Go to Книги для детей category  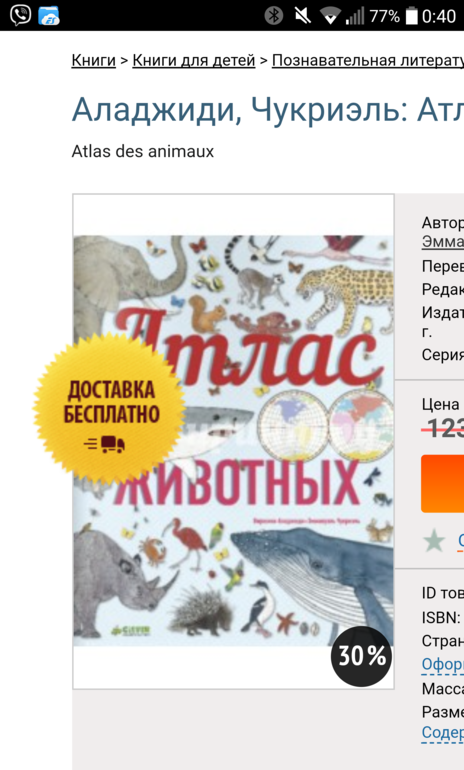(194, 60)
